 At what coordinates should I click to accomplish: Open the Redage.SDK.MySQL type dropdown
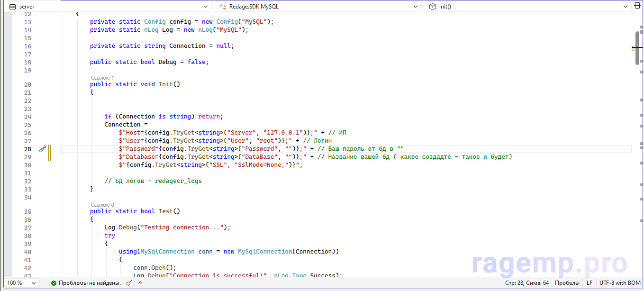pos(415,7)
